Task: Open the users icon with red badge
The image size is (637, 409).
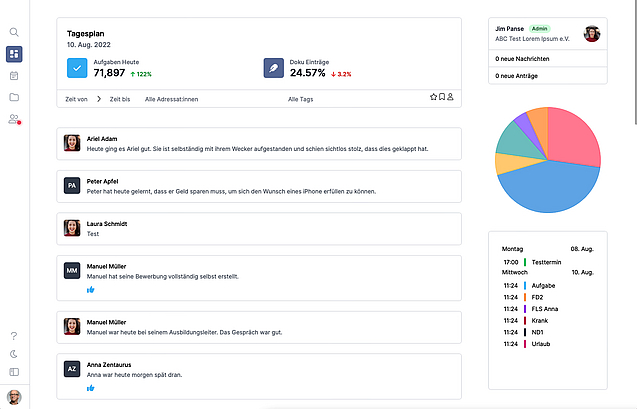Action: point(14,120)
